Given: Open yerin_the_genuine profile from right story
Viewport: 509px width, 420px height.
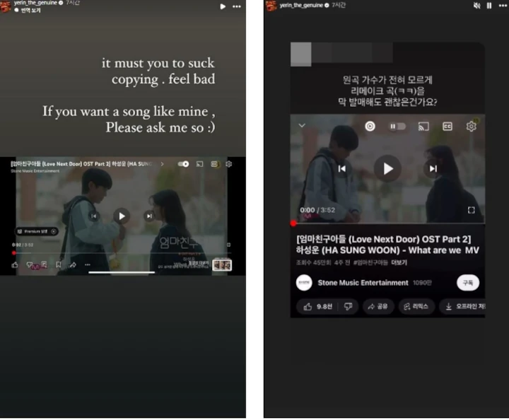Looking at the screenshot, I should pos(301,5).
